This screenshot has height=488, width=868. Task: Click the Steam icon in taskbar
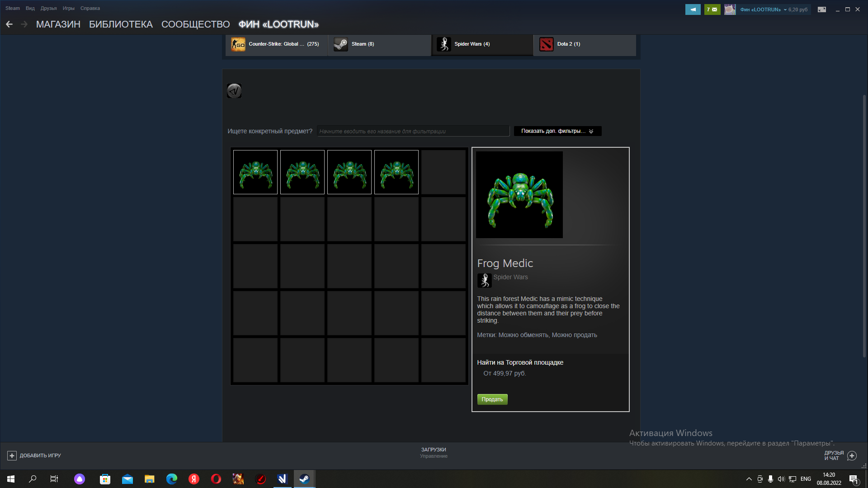304,479
